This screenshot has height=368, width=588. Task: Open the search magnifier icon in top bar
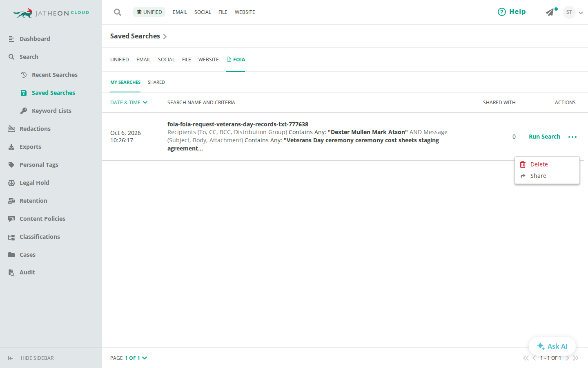pos(118,12)
